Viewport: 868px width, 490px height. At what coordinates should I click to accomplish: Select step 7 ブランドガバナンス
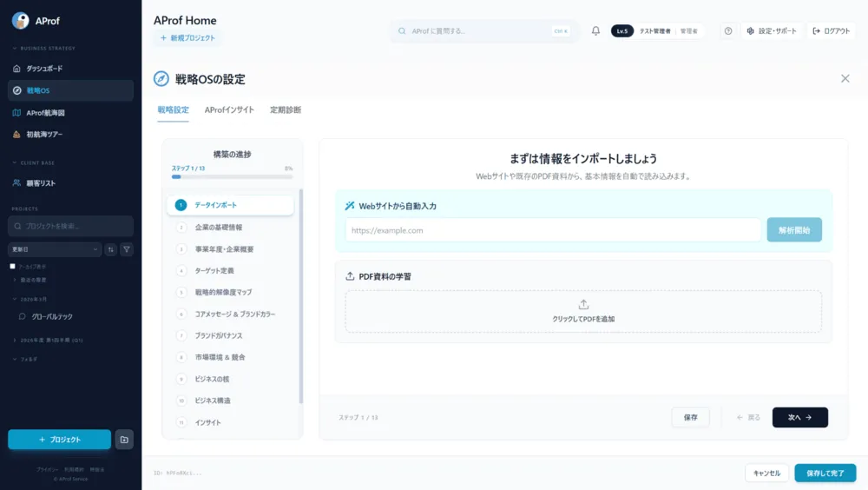click(x=230, y=336)
